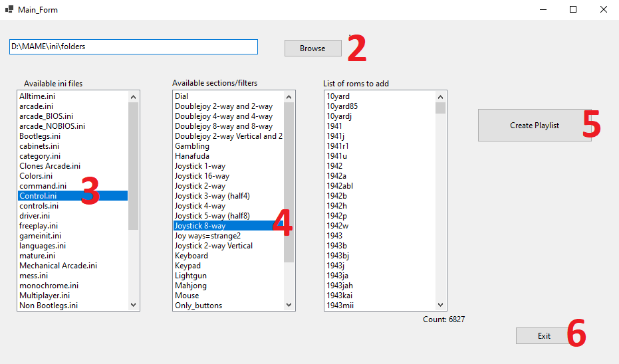619x364 pixels.
Task: Select 1941j rom entry
Action: [380, 136]
